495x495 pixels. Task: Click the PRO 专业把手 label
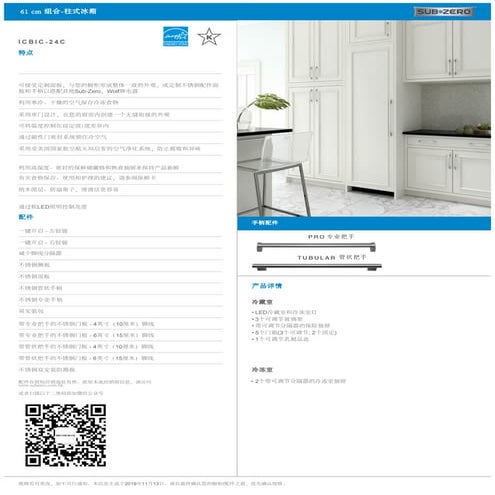331,237
